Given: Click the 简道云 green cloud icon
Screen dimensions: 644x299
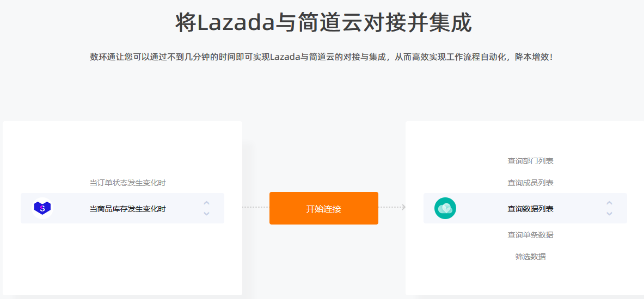Looking at the screenshot, I should coord(445,208).
